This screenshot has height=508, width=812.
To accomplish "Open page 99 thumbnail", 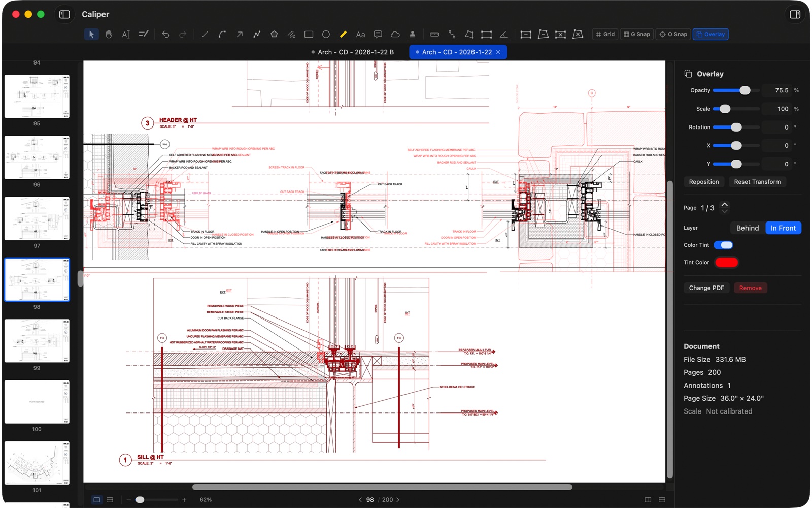I will 37,341.
